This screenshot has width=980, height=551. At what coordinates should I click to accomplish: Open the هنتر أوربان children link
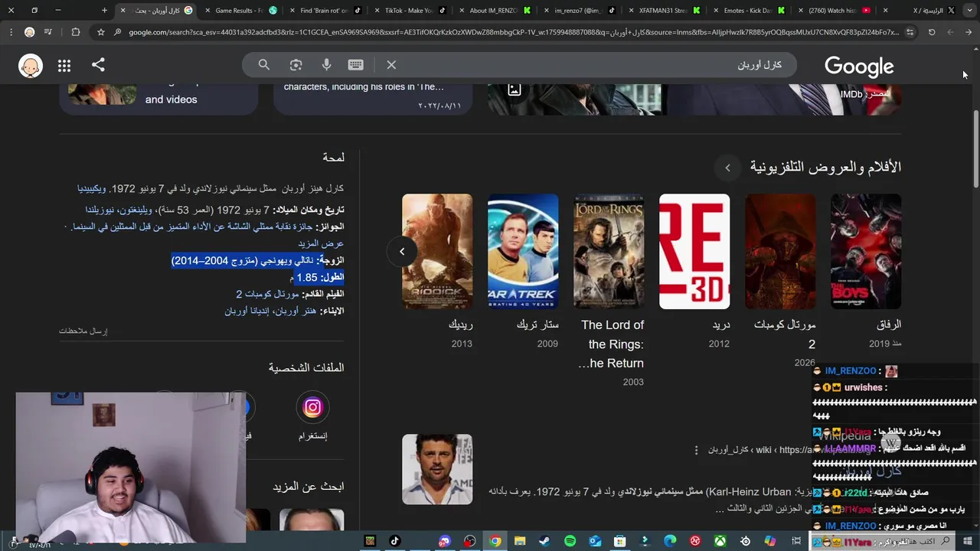[x=296, y=311]
